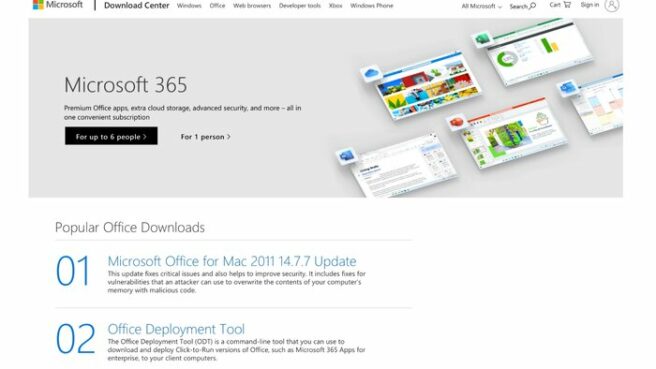Click the Microsoft logo
The width and height of the screenshot is (656, 369).
[58, 5]
